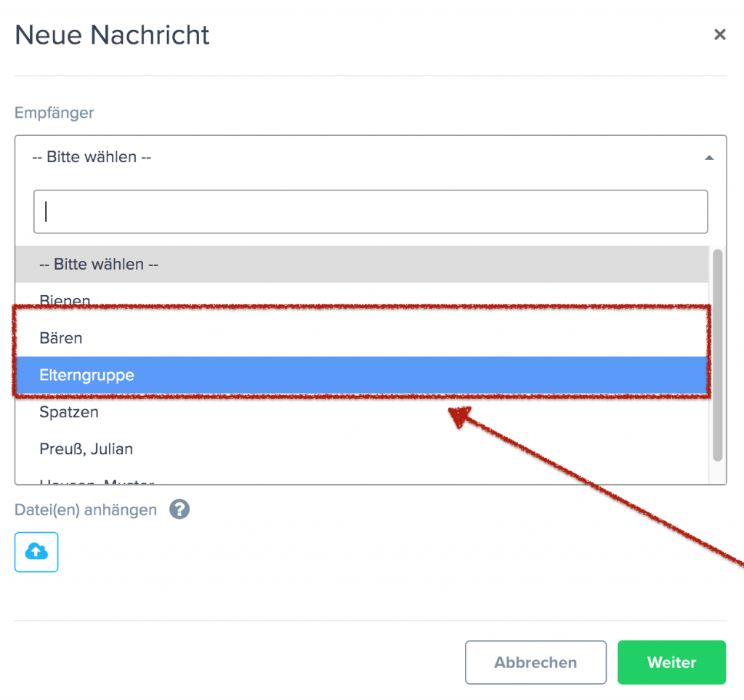
Task: Select the gray Bitte wählen list option
Action: point(362,264)
